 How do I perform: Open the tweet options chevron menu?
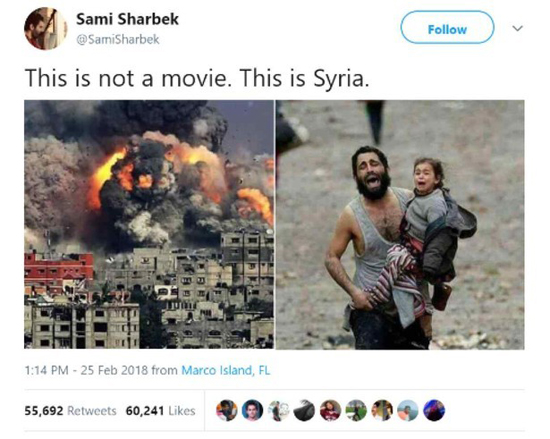click(x=518, y=28)
